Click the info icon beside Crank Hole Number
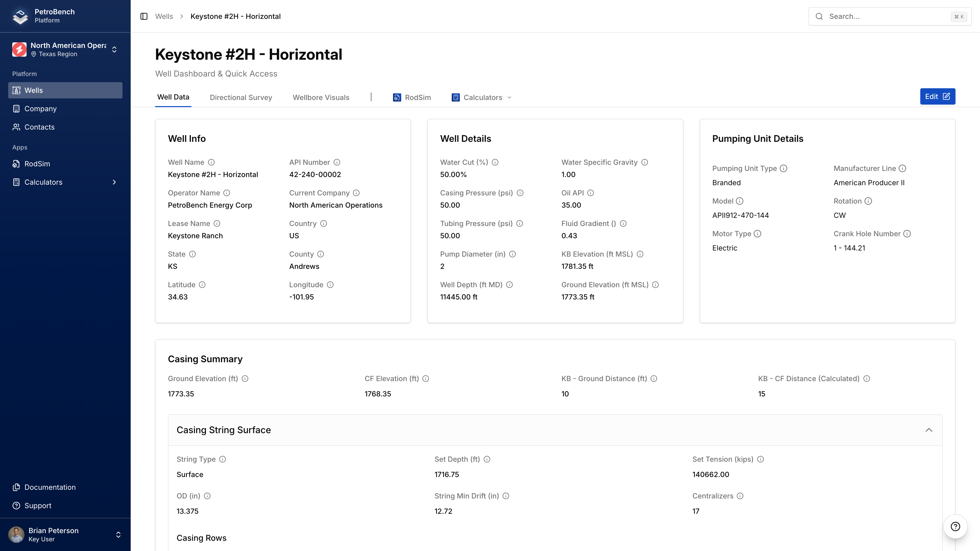 click(x=907, y=234)
